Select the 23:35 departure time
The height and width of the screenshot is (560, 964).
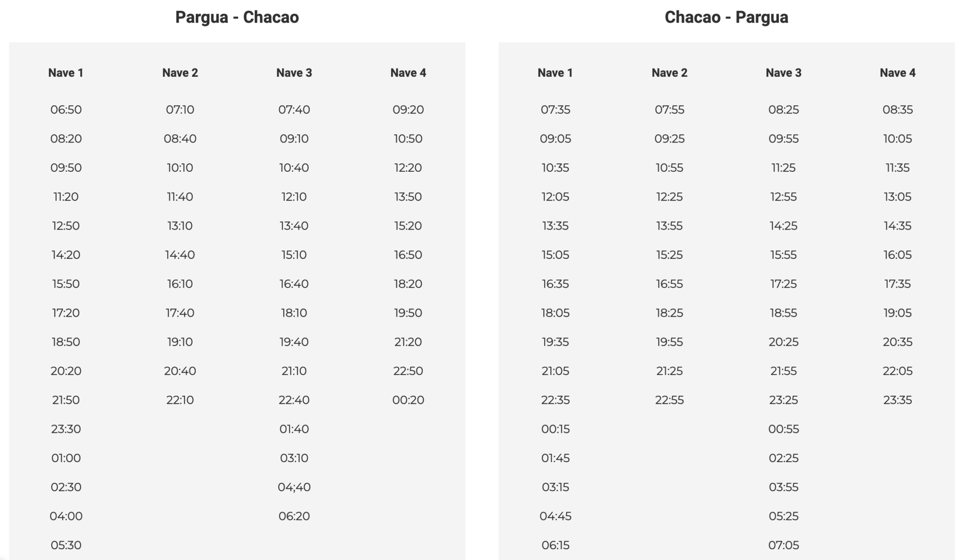point(898,400)
